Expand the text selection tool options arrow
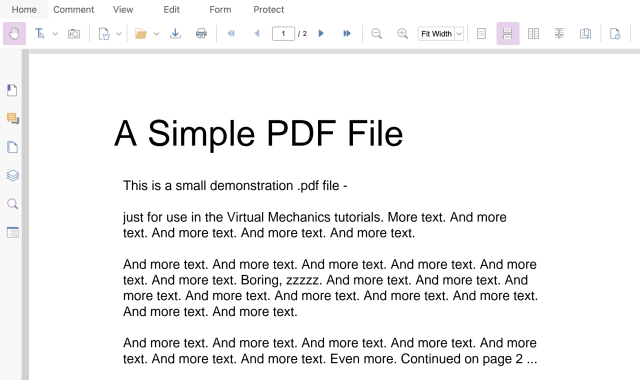 [55, 34]
